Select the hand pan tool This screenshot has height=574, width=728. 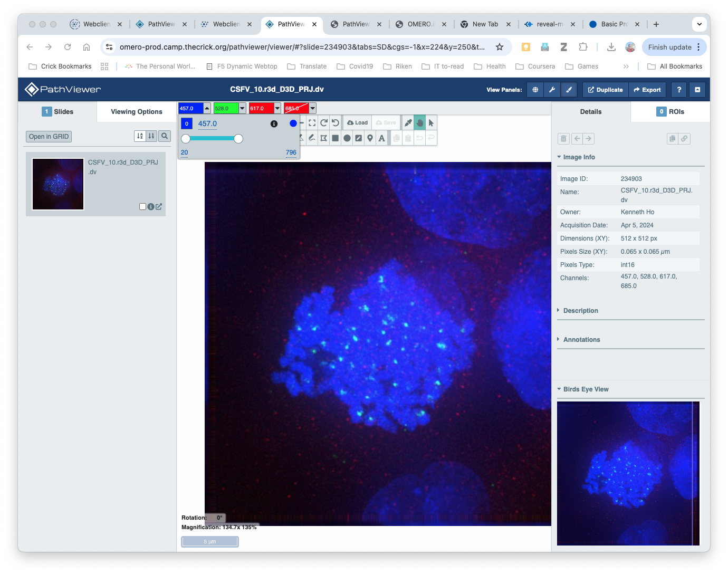tap(419, 122)
